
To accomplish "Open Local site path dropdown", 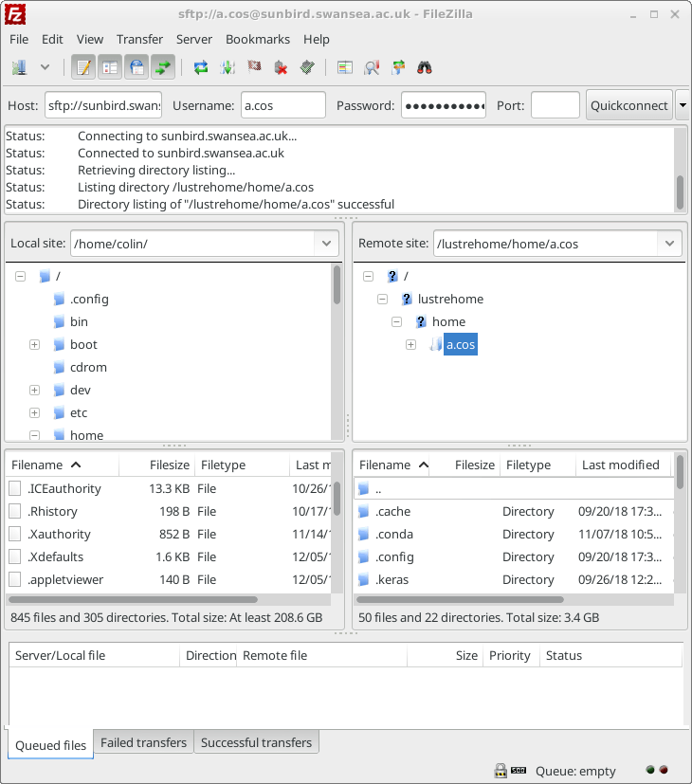I will (326, 244).
